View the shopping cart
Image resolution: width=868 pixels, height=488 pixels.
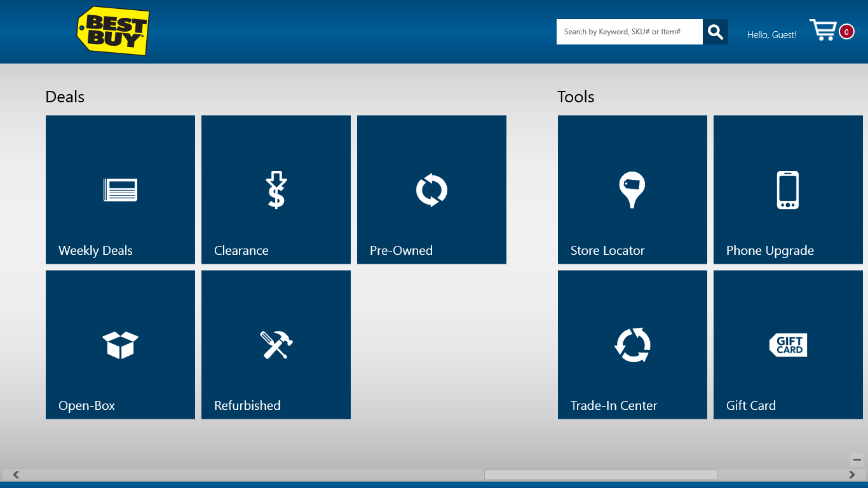[x=823, y=30]
